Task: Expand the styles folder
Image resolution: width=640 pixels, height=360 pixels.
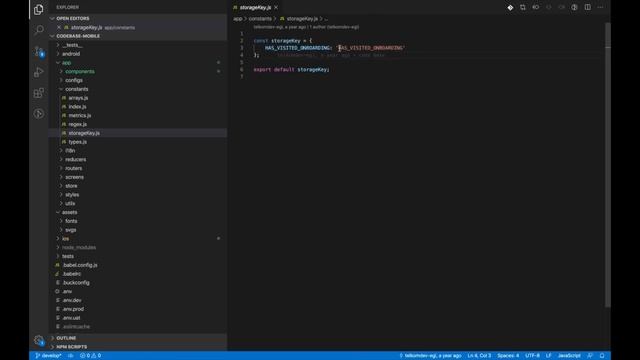Action: 138,195
